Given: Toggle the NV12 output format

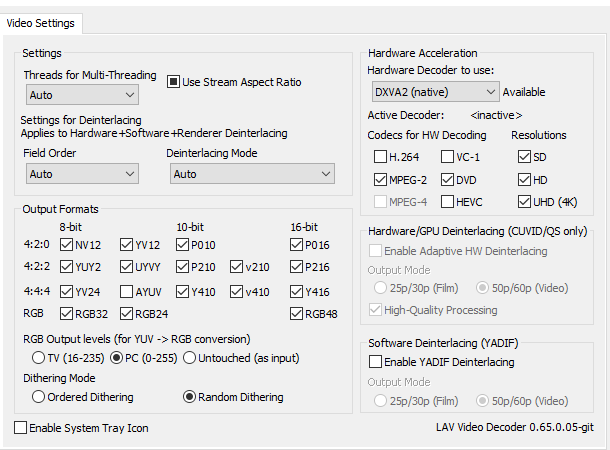Looking at the screenshot, I should point(67,244).
